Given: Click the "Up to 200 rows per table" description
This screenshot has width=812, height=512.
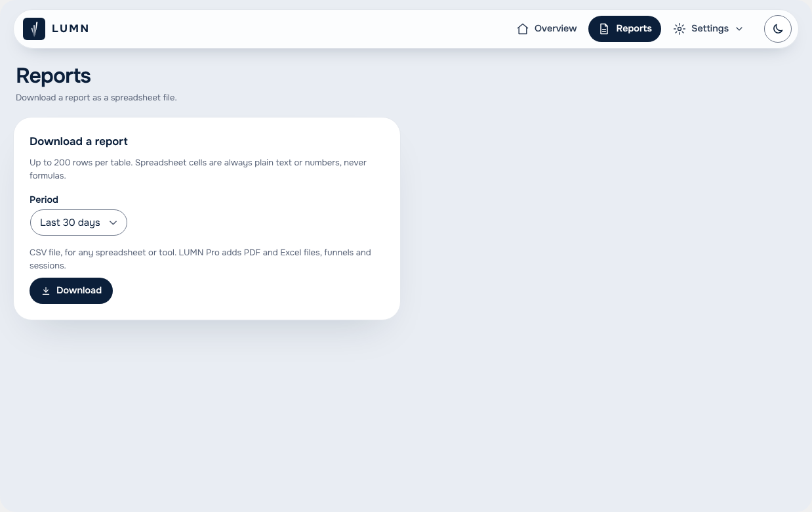Looking at the screenshot, I should [198, 169].
